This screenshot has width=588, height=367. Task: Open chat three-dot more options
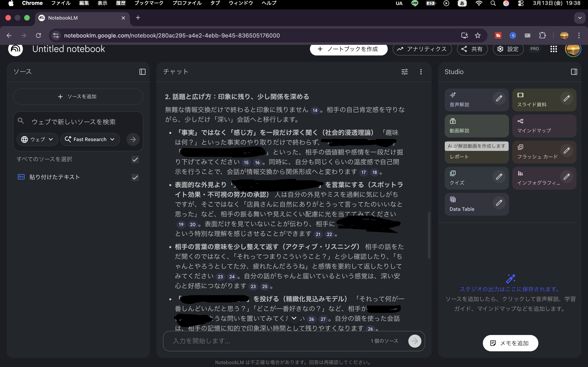pos(421,72)
